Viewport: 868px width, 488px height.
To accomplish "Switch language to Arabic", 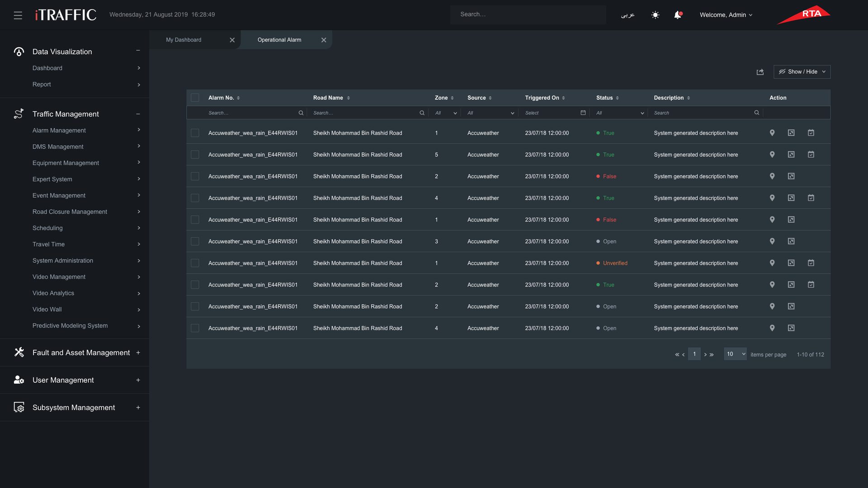I will pyautogui.click(x=627, y=15).
